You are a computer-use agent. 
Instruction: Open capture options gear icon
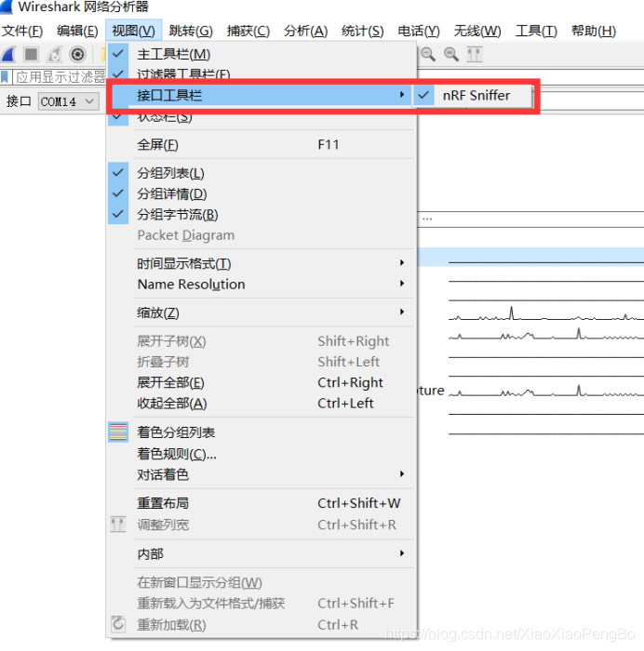click(77, 54)
